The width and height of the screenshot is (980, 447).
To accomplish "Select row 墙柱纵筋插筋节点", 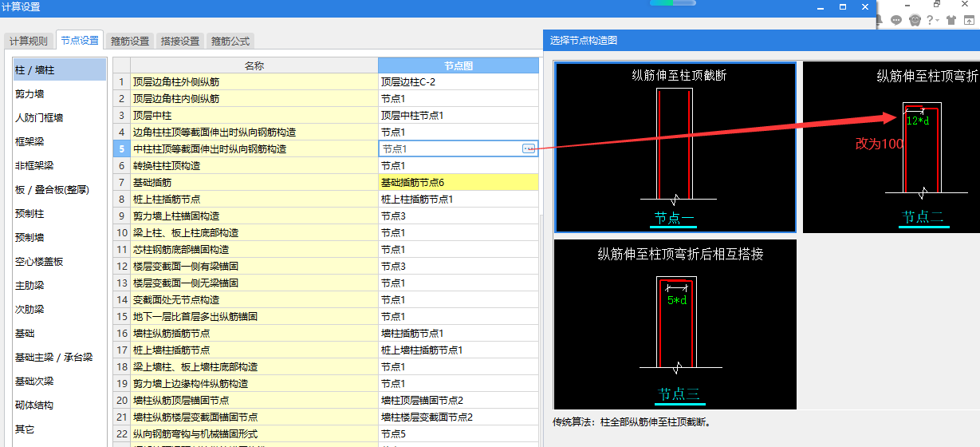I will [x=254, y=333].
